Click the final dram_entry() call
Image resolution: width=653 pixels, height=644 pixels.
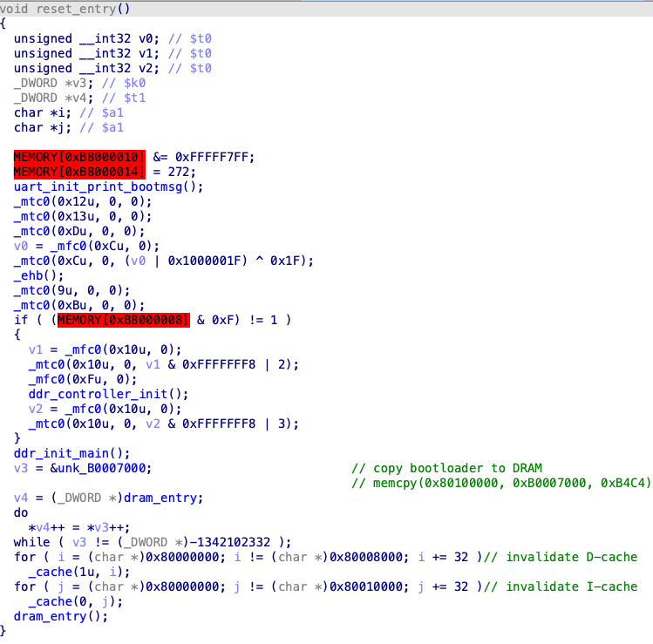click(51, 616)
